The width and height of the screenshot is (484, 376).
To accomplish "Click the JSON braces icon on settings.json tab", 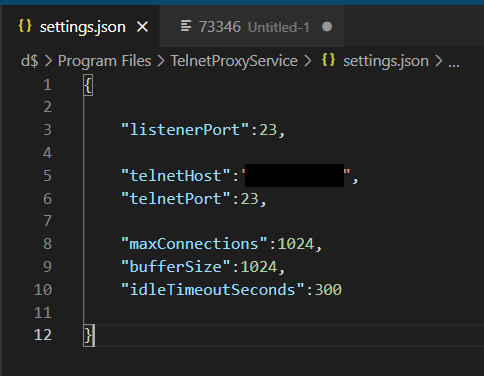I will pyautogui.click(x=25, y=26).
